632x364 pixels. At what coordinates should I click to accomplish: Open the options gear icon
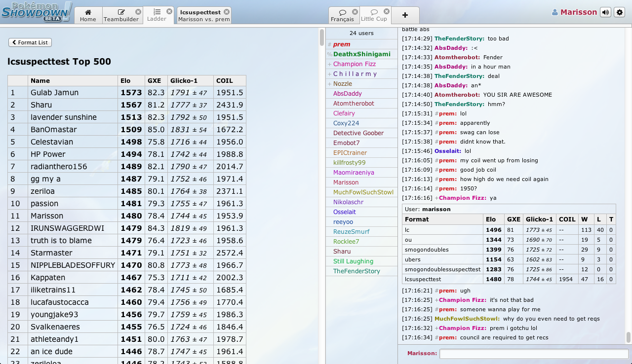point(620,12)
